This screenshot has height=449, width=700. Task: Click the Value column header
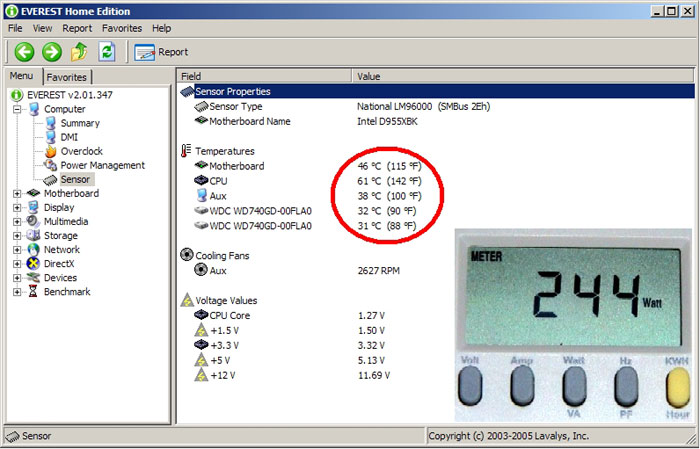pos(523,76)
